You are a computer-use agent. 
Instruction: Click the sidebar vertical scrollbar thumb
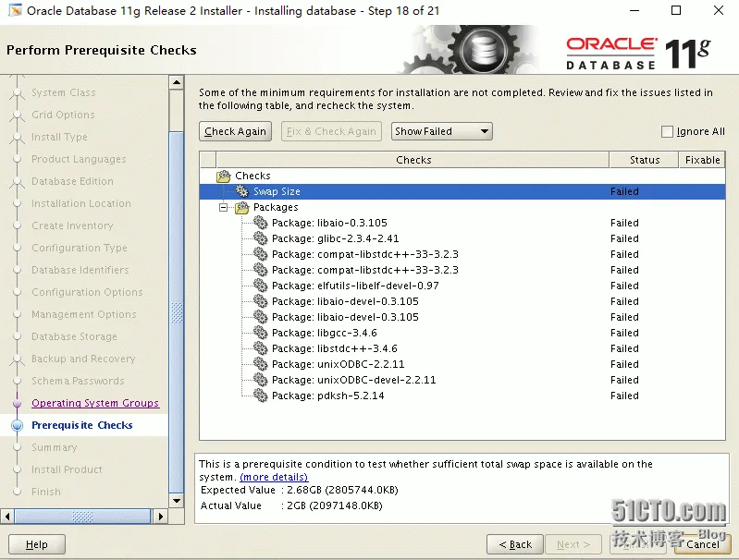pos(177,311)
